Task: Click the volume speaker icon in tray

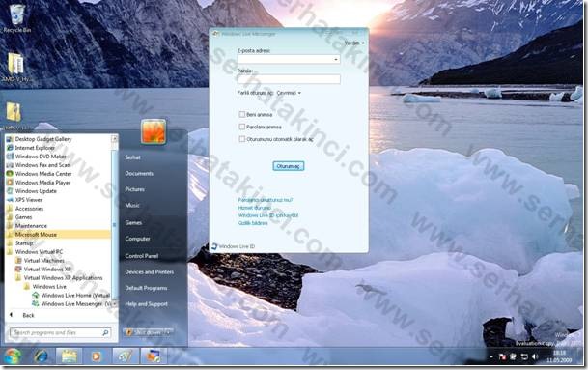Action: click(535, 356)
